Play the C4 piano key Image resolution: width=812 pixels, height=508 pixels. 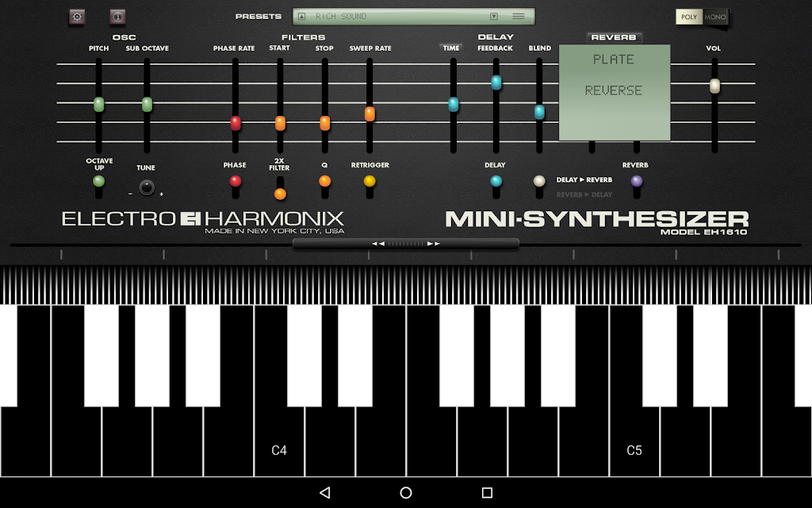[279, 441]
